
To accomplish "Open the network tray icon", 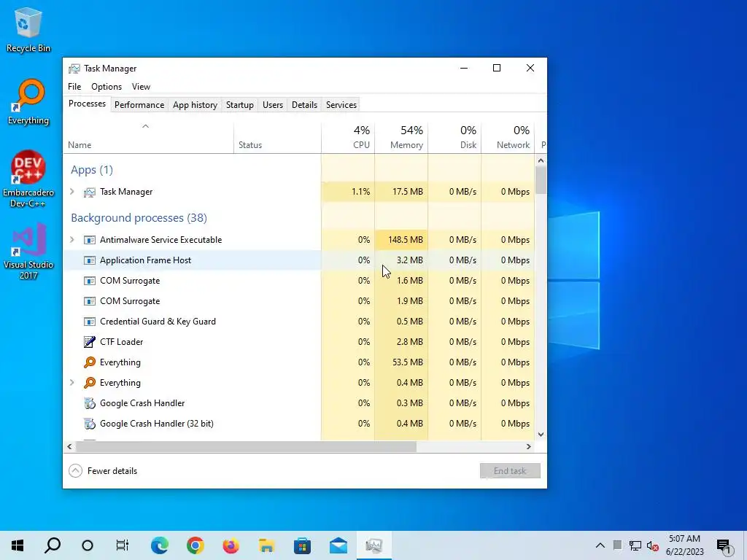I will pos(635,545).
